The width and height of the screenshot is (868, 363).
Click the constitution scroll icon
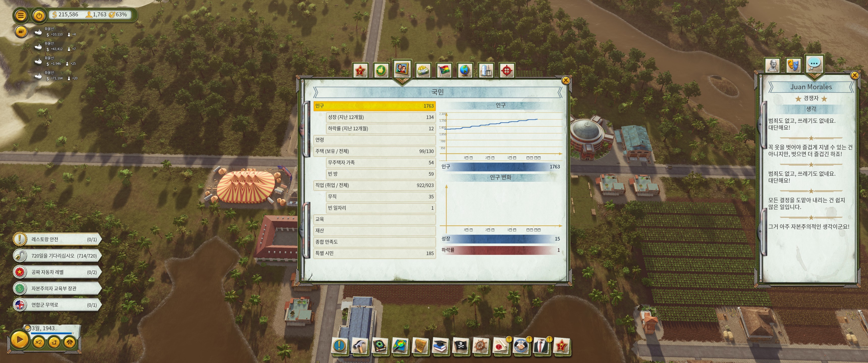pos(420,346)
